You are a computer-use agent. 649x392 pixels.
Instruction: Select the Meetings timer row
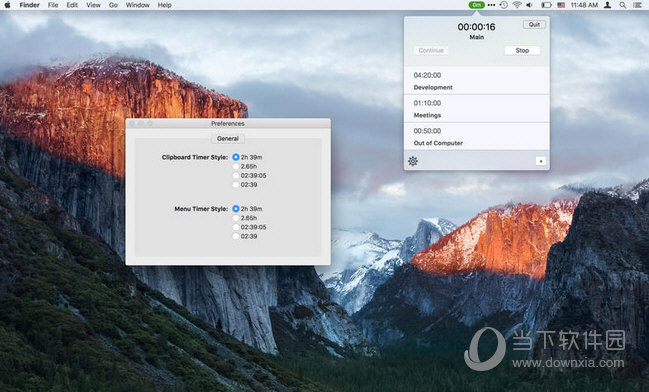coord(477,108)
